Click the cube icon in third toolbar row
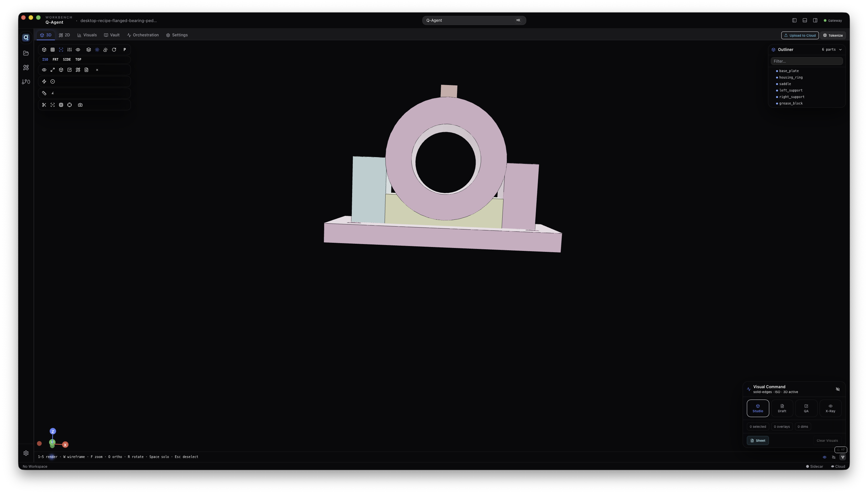Viewport: 868px width, 494px height. pos(61,70)
